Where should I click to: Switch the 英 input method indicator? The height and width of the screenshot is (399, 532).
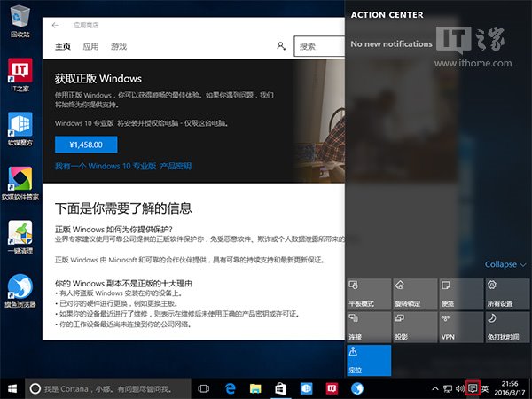pos(485,388)
